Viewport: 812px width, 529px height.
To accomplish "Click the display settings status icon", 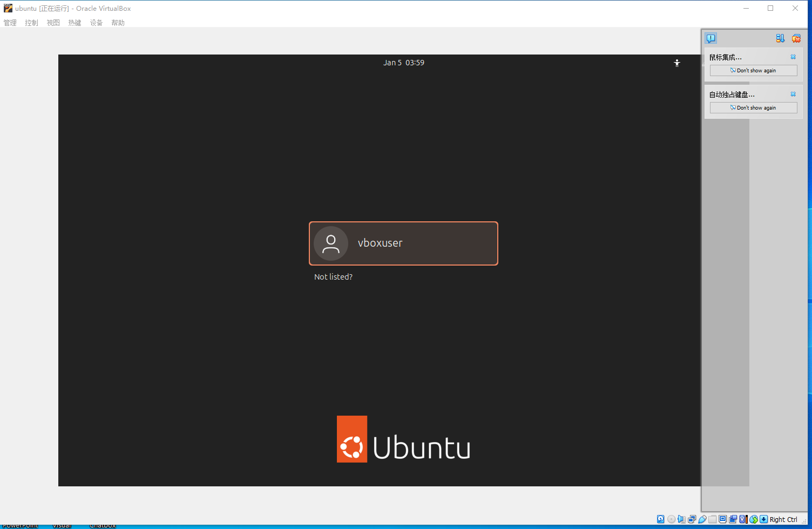I will click(722, 519).
